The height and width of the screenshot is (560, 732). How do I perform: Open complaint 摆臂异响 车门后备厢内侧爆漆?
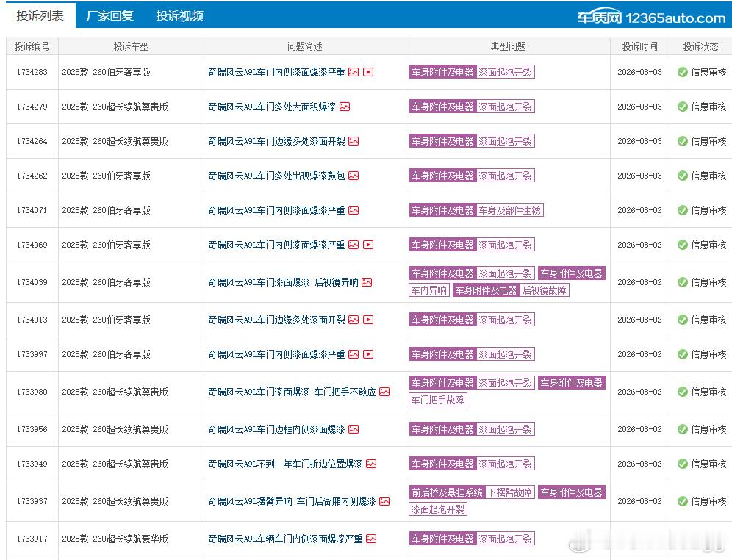tap(293, 501)
